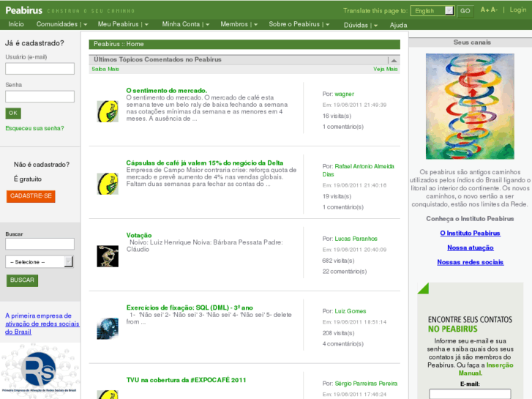Click the Usuário (e-mail) input field
The width and height of the screenshot is (532, 399).
(x=40, y=68)
